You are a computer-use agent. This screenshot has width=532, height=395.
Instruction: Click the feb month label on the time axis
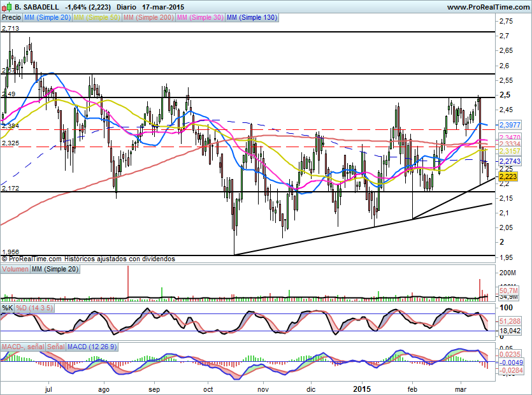tap(413, 389)
